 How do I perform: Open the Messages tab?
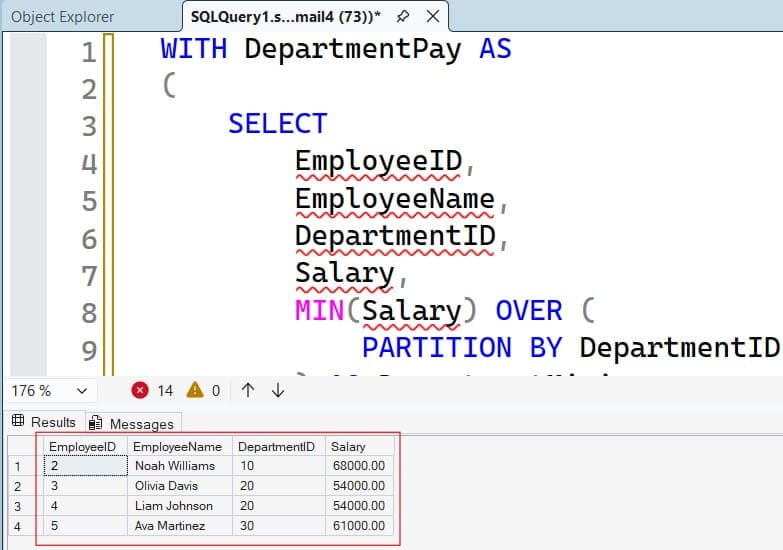(133, 424)
